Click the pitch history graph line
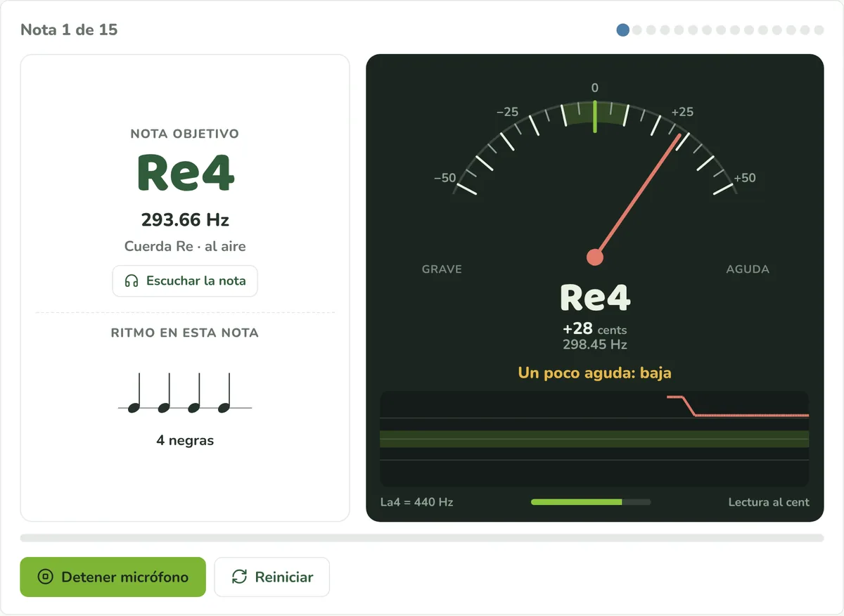This screenshot has width=844, height=616. (x=737, y=407)
